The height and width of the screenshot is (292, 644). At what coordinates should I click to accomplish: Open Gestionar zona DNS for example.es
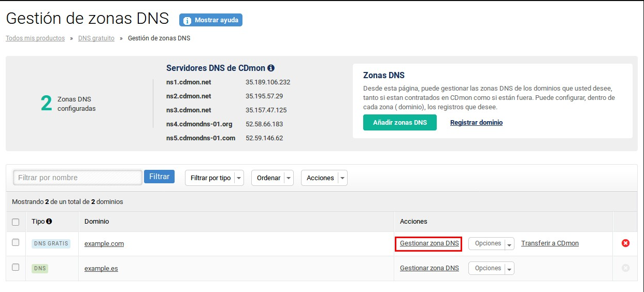pyautogui.click(x=429, y=268)
